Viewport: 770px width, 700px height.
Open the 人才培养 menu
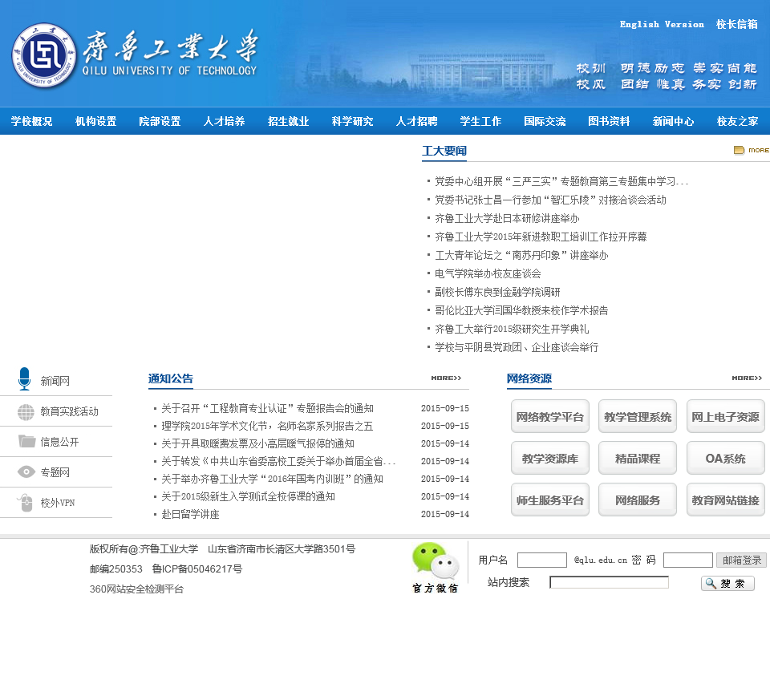click(224, 121)
